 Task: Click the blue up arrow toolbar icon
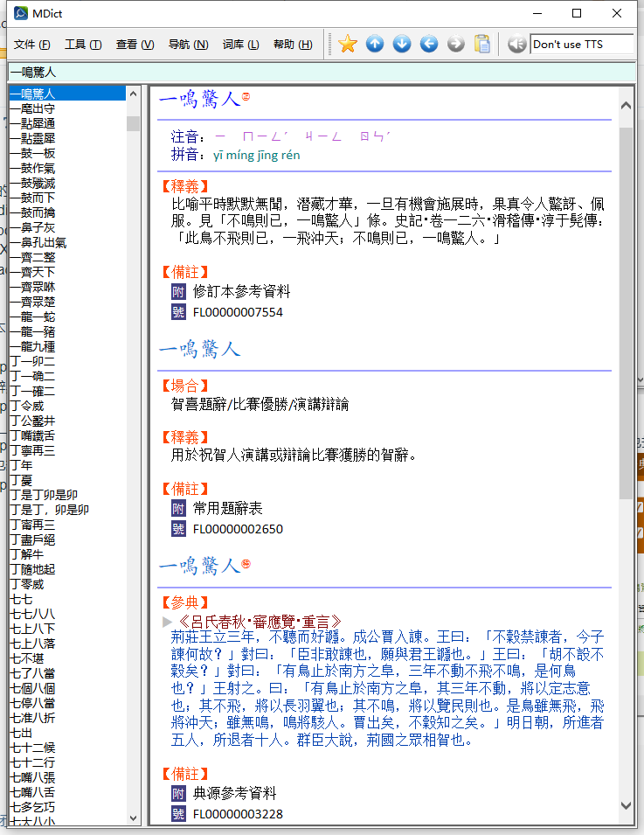(375, 44)
